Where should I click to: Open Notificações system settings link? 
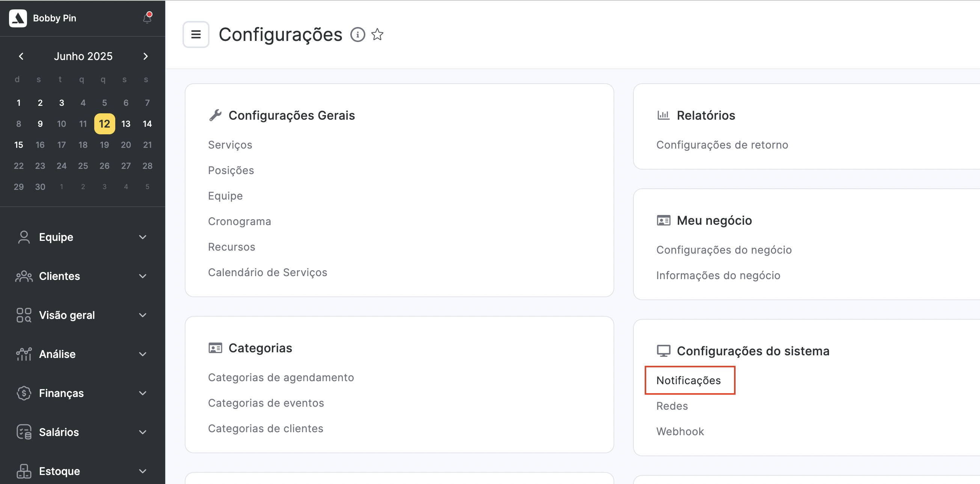coord(689,380)
